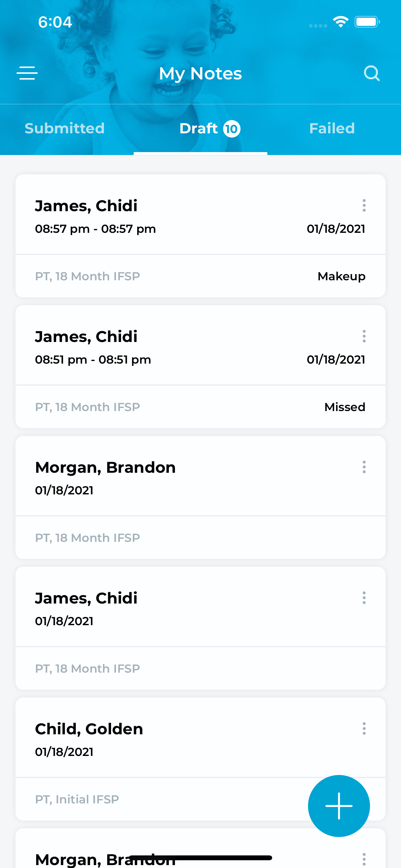
Task: Open options for undated James, Chidi note
Action: click(364, 597)
